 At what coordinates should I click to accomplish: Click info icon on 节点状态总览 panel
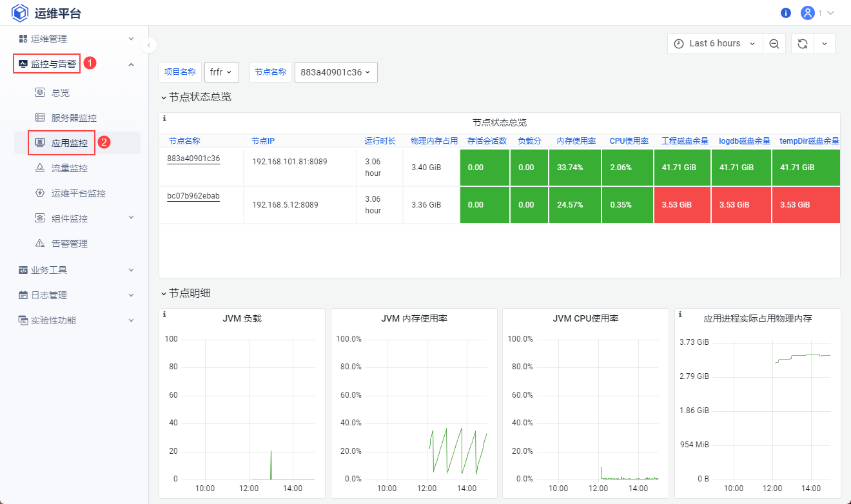pyautogui.click(x=164, y=119)
